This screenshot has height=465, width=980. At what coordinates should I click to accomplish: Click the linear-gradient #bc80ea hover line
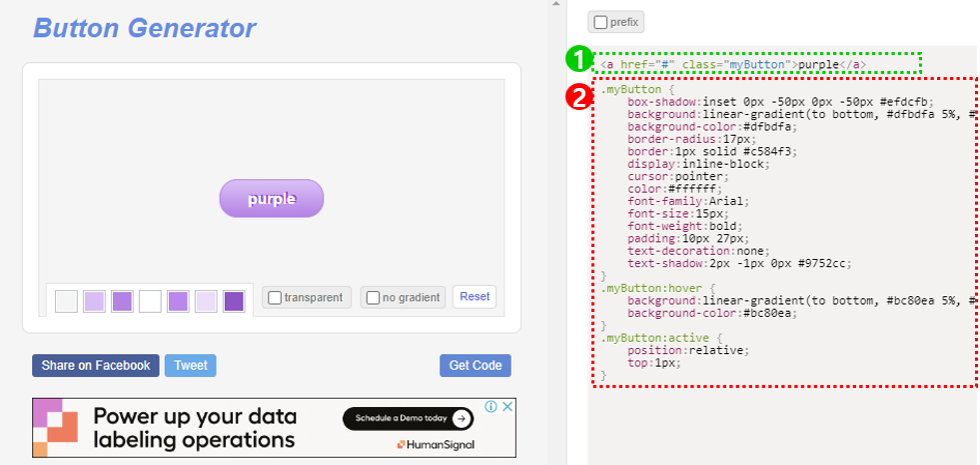pyautogui.click(x=802, y=301)
